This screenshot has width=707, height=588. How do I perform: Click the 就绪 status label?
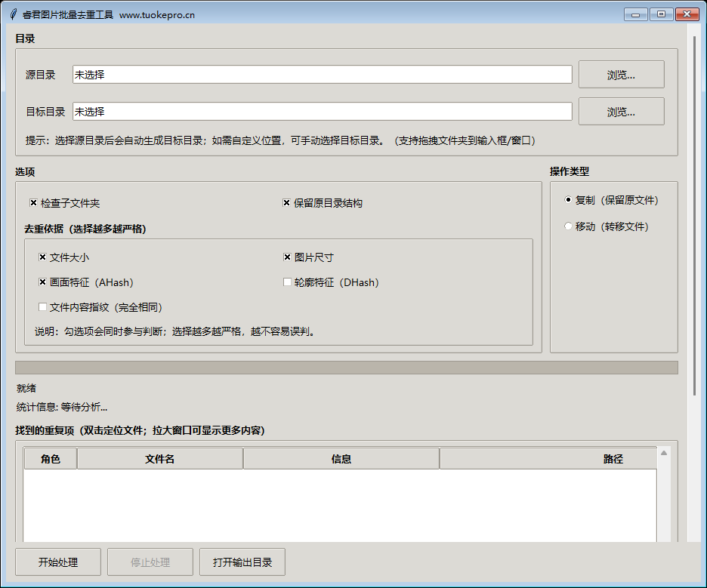point(26,388)
